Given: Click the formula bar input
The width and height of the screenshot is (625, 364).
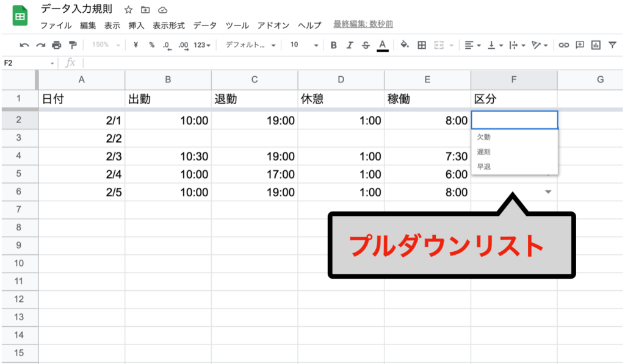Looking at the screenshot, I should (x=353, y=63).
